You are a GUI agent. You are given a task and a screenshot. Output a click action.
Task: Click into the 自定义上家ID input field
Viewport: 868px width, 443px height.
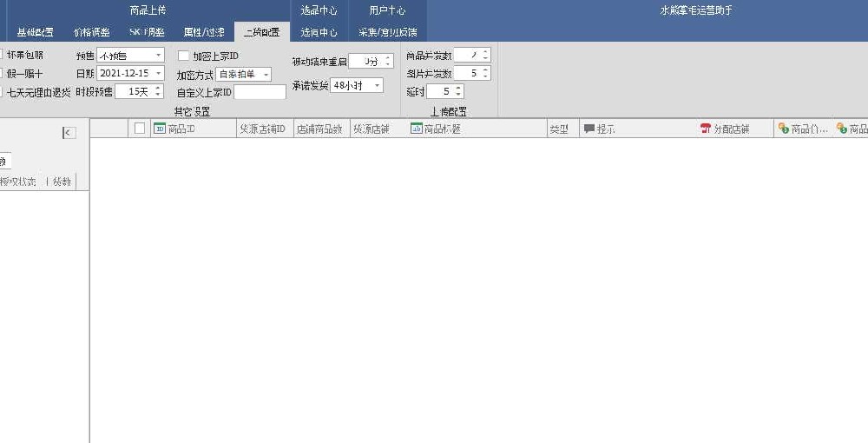[x=260, y=92]
